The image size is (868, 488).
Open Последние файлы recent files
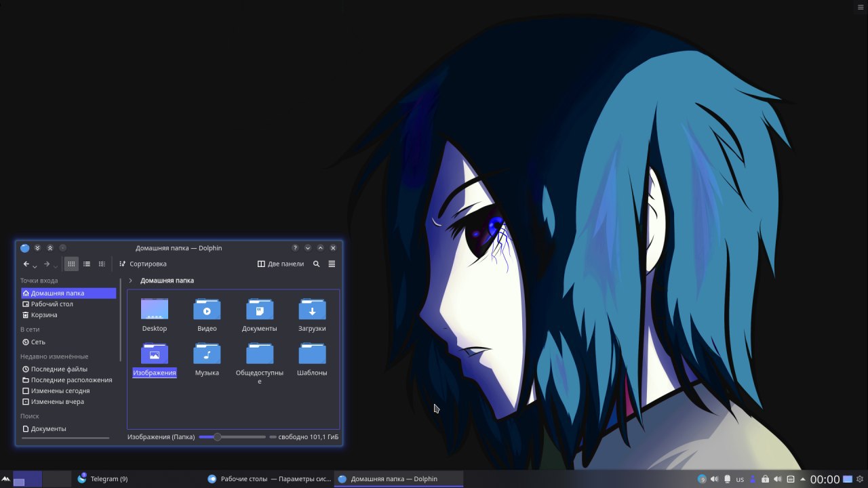tap(68, 369)
